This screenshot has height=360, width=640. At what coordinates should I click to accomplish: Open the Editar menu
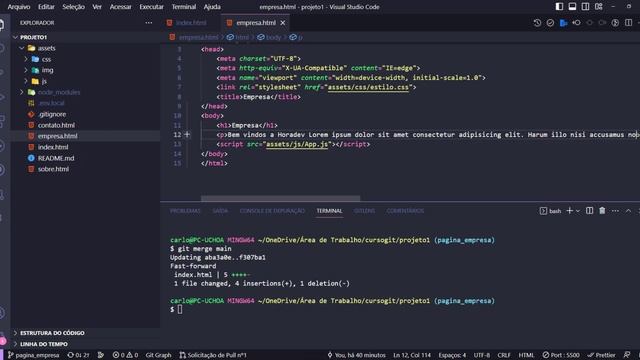pos(46,7)
